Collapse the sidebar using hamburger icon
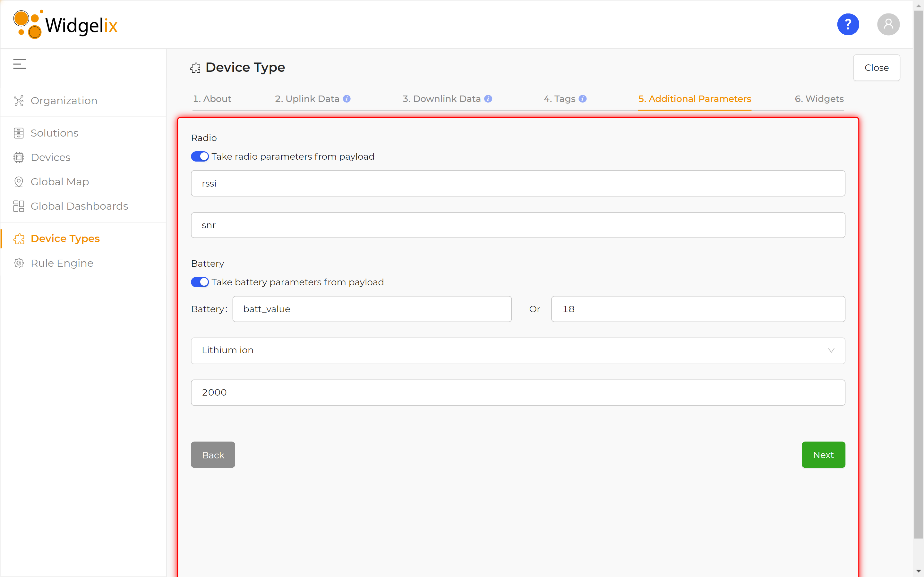Screen dimensions: 924x577 click(20, 64)
